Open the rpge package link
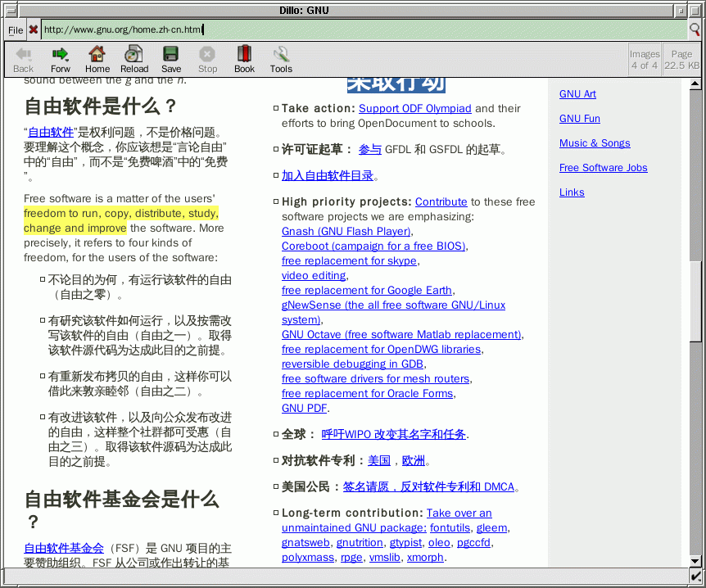The width and height of the screenshot is (706, 588). click(x=351, y=558)
